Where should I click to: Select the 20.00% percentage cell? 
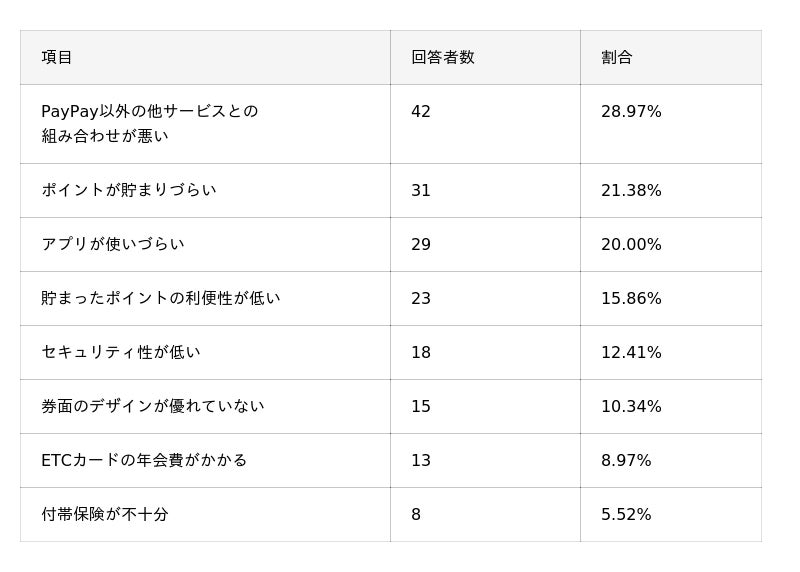tap(631, 244)
